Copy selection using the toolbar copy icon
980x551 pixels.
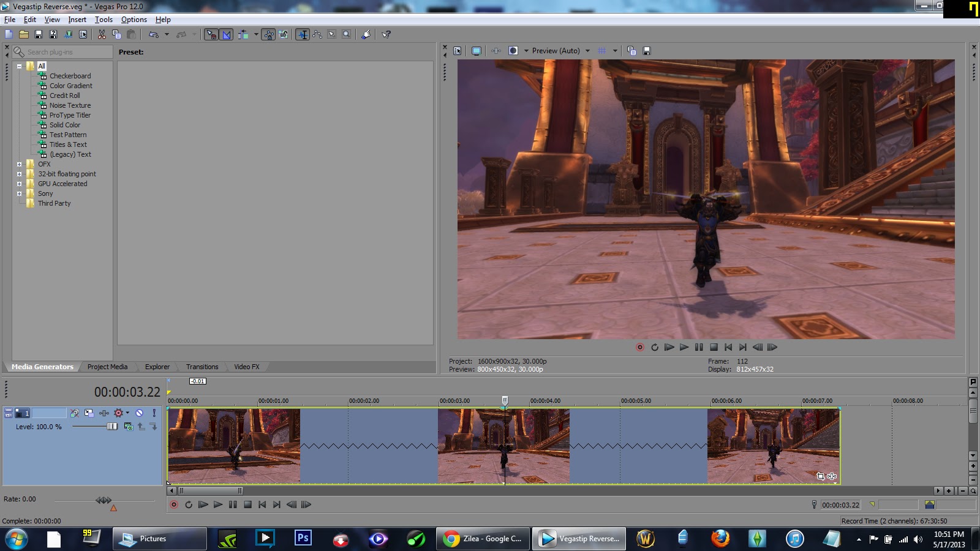point(116,34)
